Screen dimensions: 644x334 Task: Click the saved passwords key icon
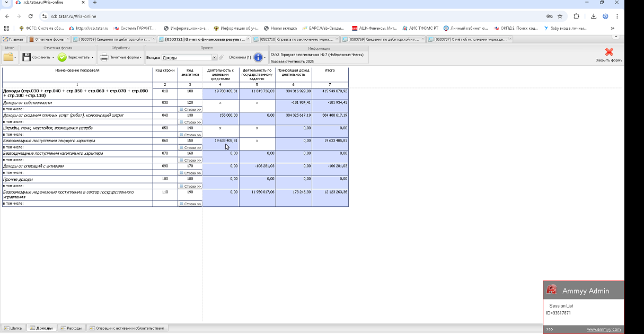[x=549, y=16]
